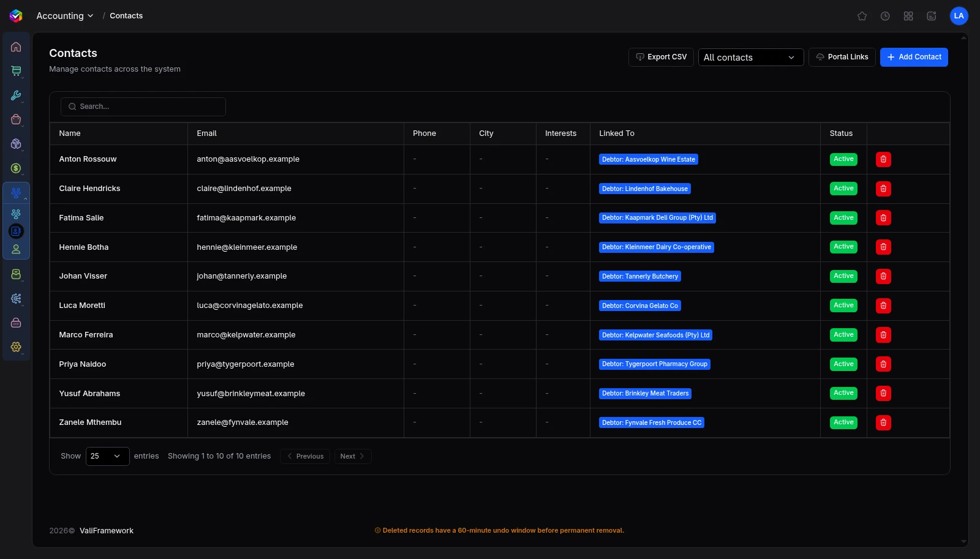The image size is (980, 559).
Task: Toggle Active status for Anton Rossouw
Action: [843, 159]
